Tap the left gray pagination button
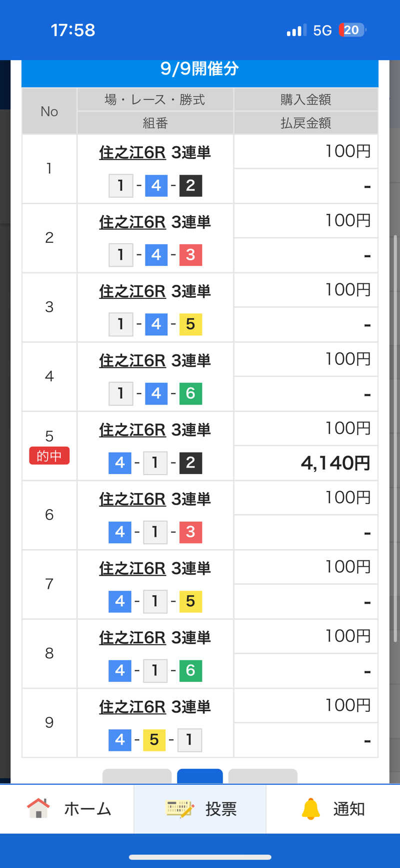 pyautogui.click(x=137, y=776)
